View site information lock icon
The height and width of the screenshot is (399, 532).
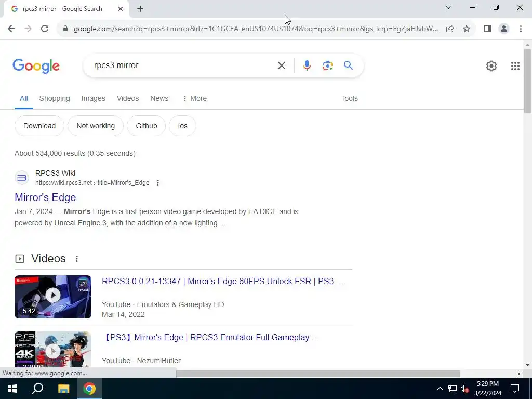coord(65,29)
